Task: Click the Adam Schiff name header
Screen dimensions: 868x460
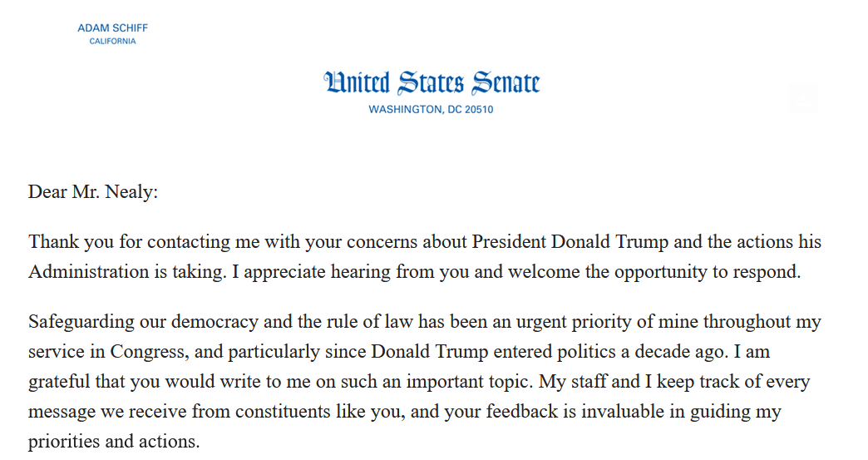Action: pyautogui.click(x=112, y=28)
